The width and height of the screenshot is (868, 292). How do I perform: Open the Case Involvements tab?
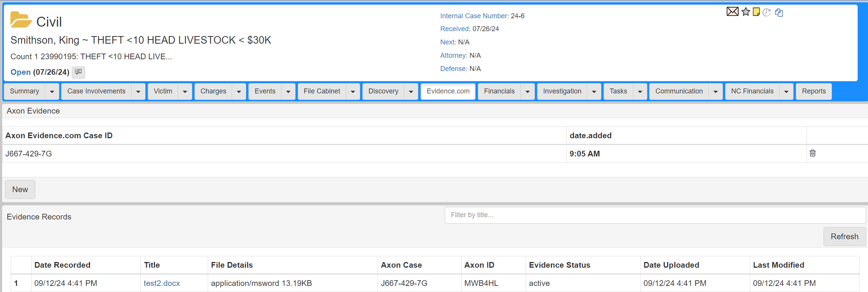96,92
